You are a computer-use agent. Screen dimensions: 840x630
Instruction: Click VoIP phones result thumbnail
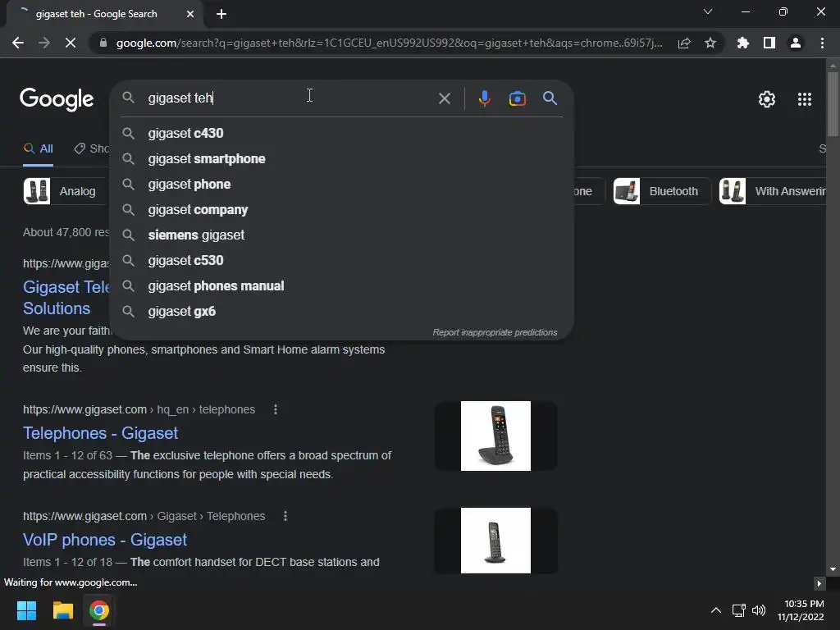495,541
